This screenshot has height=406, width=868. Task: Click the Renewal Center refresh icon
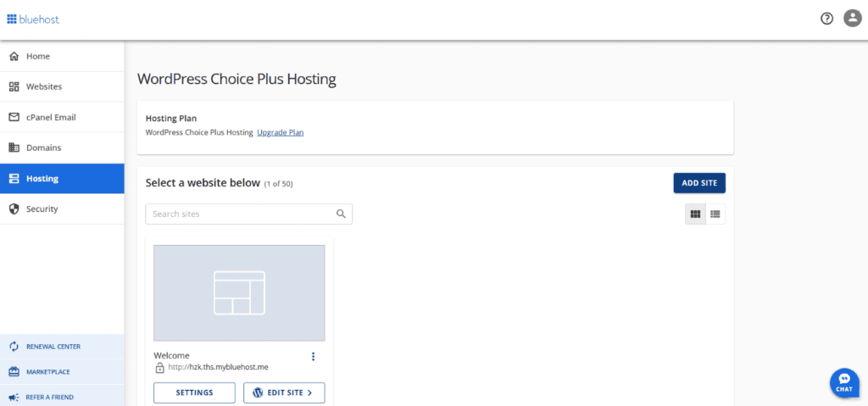pos(14,346)
